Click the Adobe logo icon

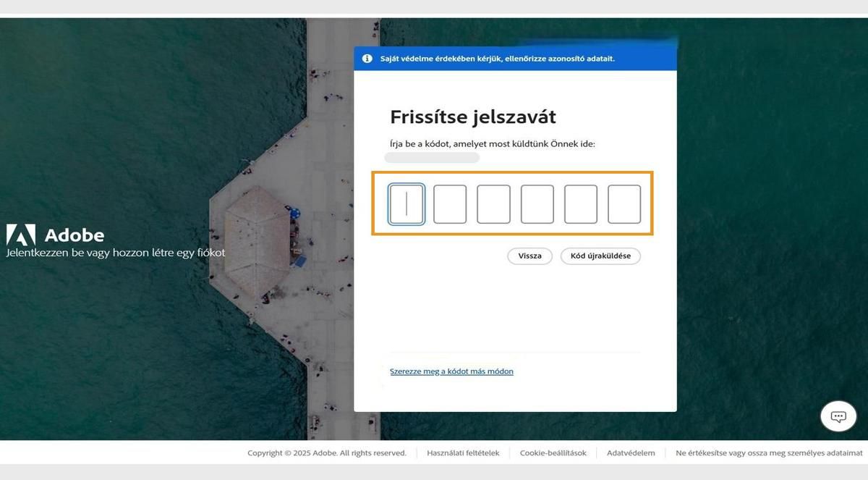22,235
